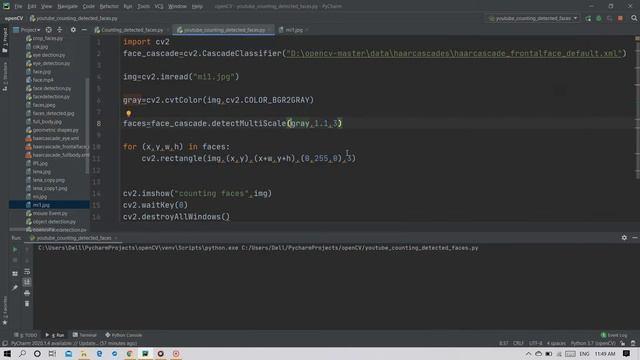Click the collapse all icon in Project panel
The width and height of the screenshot is (640, 360).
click(60, 30)
